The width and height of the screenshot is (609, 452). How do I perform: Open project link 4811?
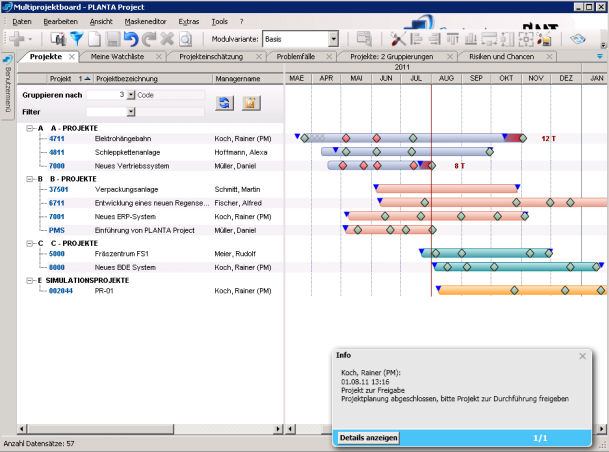click(x=57, y=152)
